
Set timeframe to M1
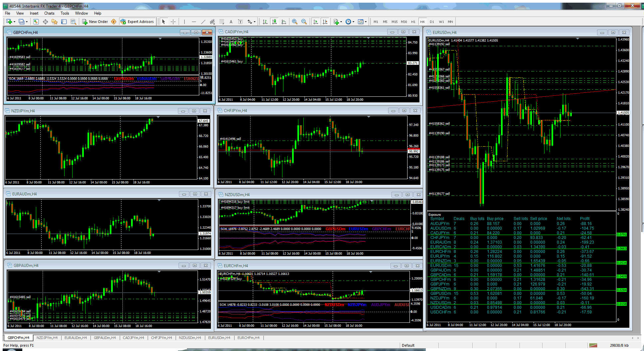376,22
